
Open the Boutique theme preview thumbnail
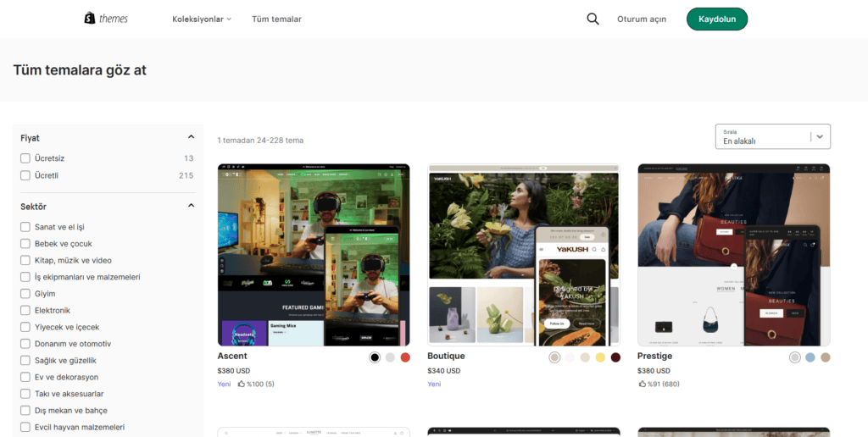point(524,255)
